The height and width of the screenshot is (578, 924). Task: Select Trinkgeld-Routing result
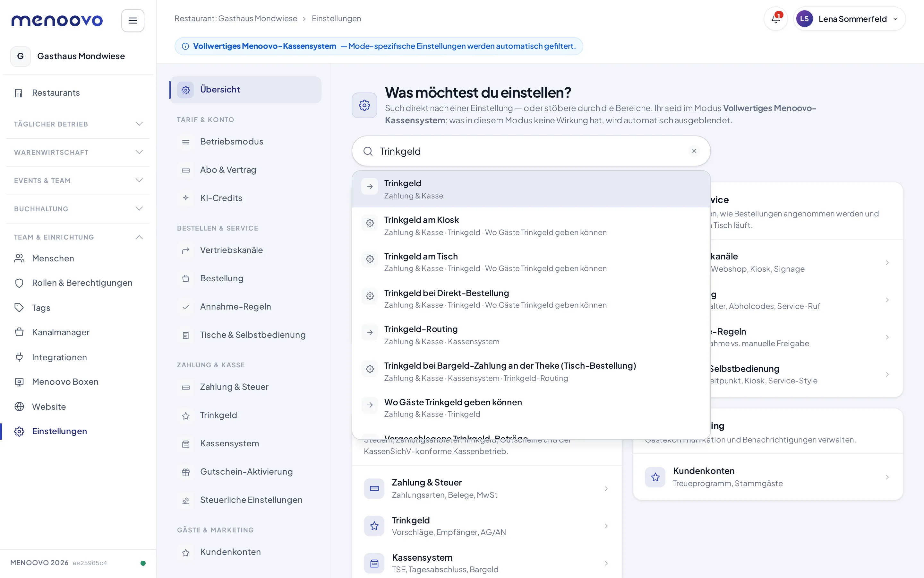531,335
